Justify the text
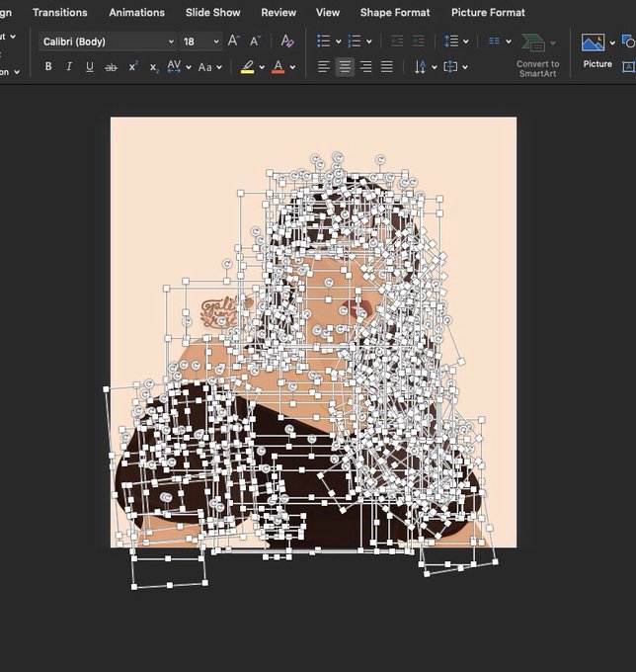The height and width of the screenshot is (672, 636). [x=387, y=67]
